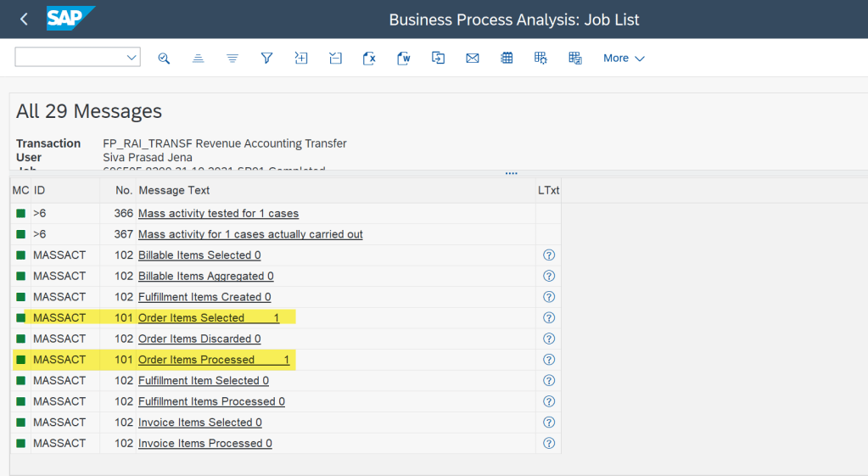
Task: Click the word processing export icon
Action: (x=404, y=58)
